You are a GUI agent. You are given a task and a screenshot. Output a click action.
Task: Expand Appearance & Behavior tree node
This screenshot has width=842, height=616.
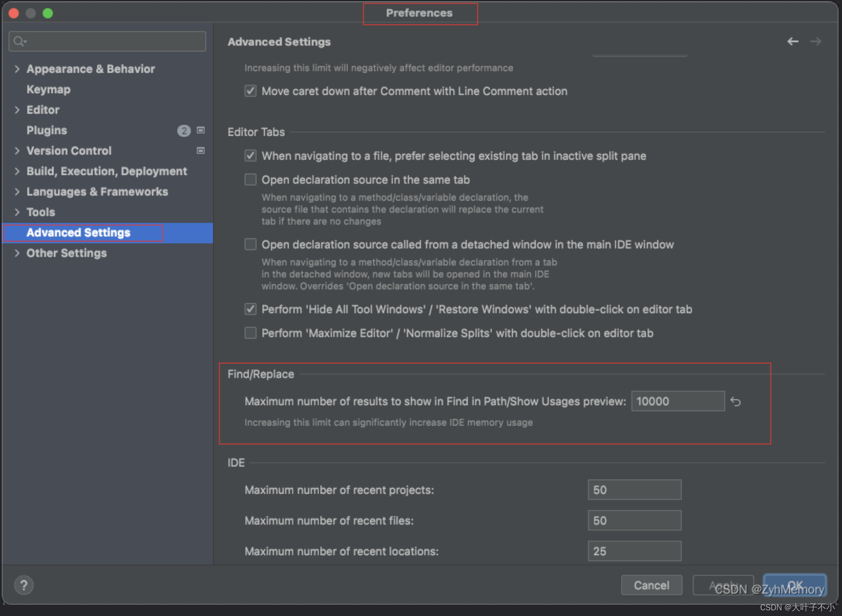(17, 69)
